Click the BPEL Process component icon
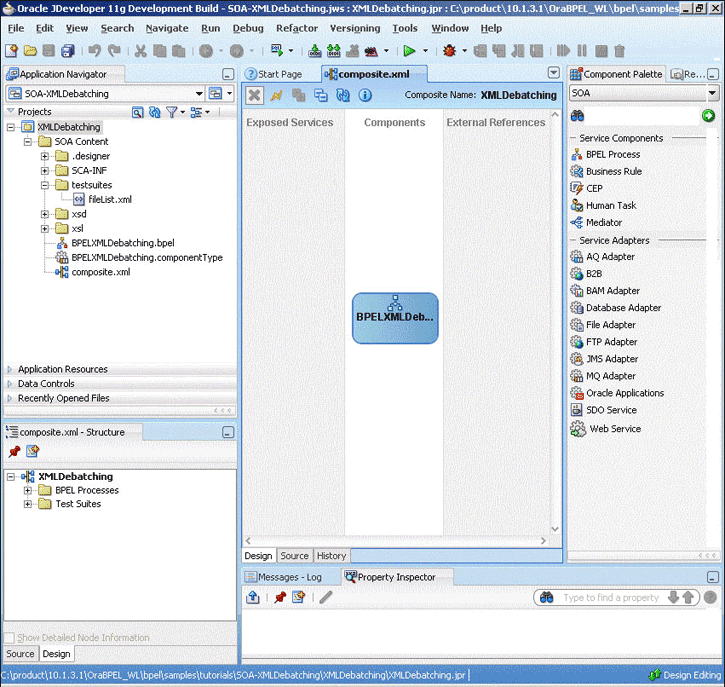The width and height of the screenshot is (725, 687). [x=577, y=155]
